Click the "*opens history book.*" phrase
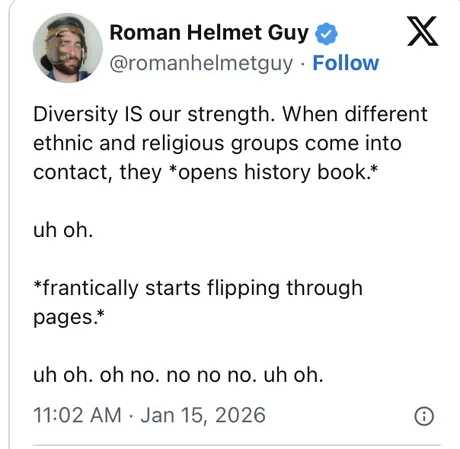Viewport: 460px width, 449px height. pyautogui.click(x=274, y=172)
